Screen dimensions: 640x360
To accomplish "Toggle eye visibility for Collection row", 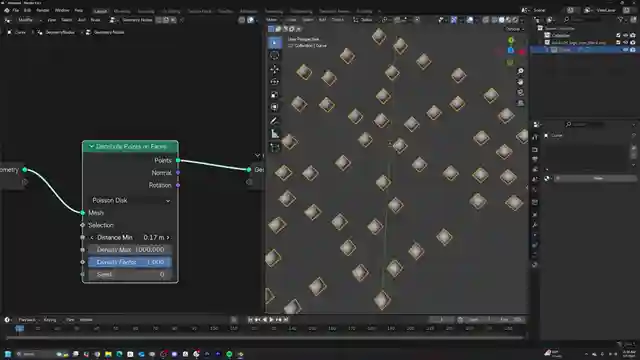I will [x=625, y=36].
